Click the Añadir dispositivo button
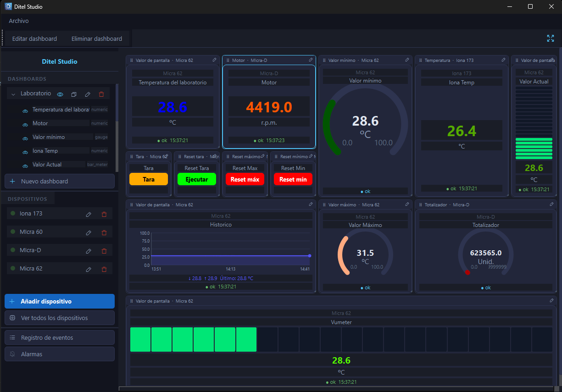Screen dimensions: 562x392 click(60, 301)
